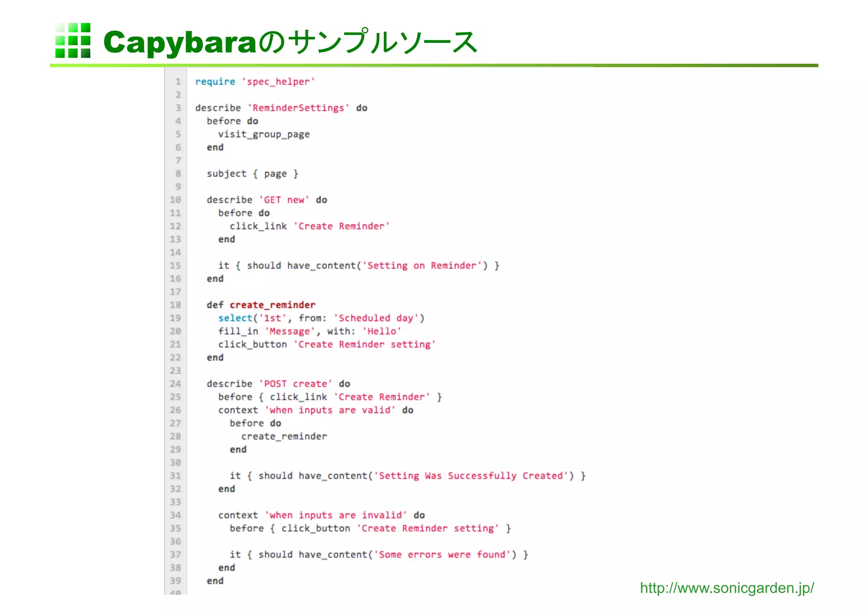
Task: Click the "describe 'POST create' do" line
Action: [278, 384]
